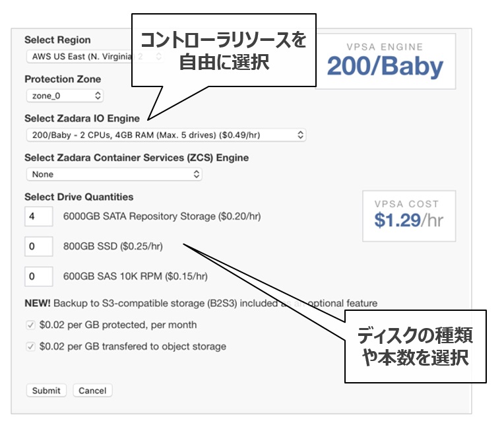Image resolution: width=504 pixels, height=429 pixels.
Task: Open the ZCS Engine dropdown showing None
Action: pyautogui.click(x=113, y=174)
